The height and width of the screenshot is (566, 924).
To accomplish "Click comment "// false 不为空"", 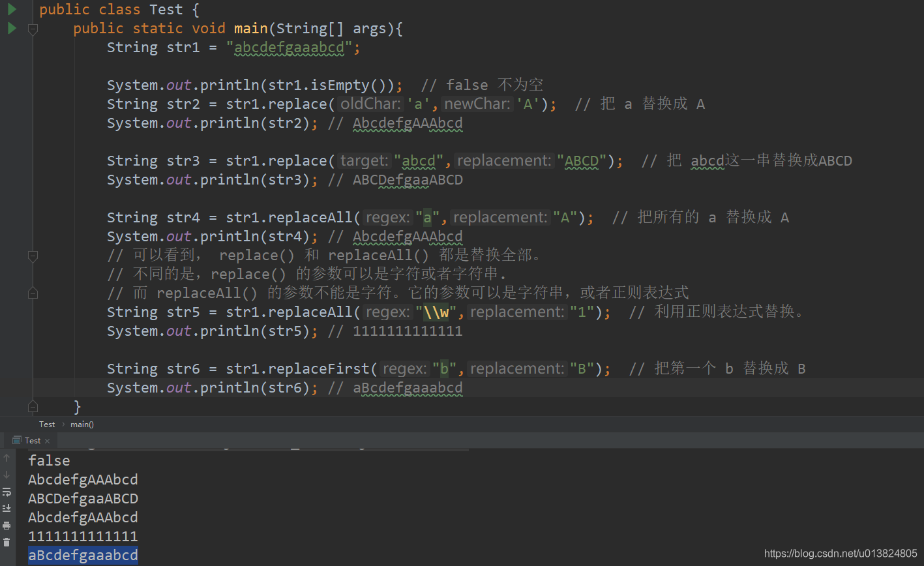I will 483,85.
